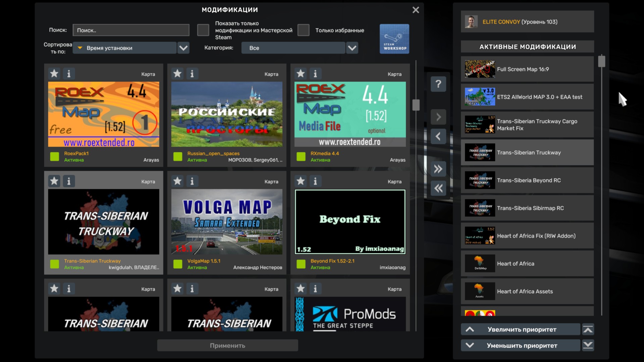Open info for VolgaMap 1.5.1 mod
The width and height of the screenshot is (644, 362).
coord(192,181)
